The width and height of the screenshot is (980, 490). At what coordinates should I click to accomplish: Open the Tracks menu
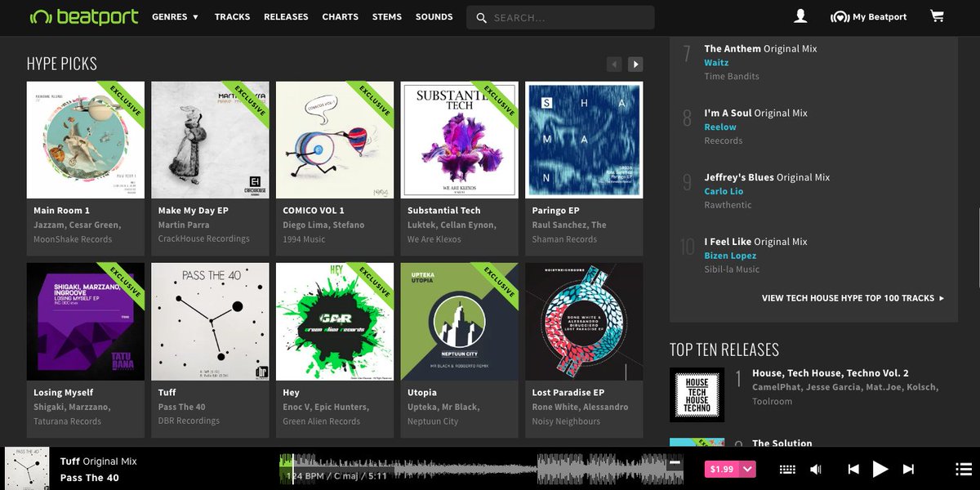(x=232, y=16)
